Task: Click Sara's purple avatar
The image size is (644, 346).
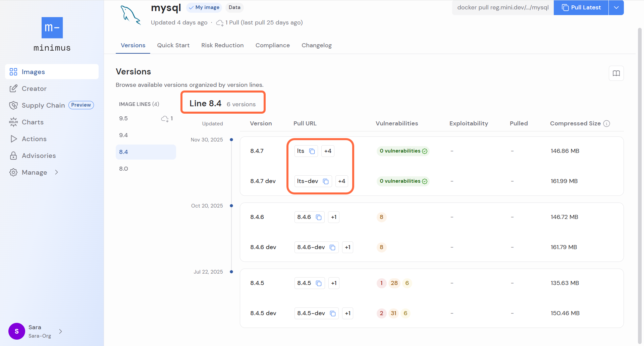Action: click(17, 331)
